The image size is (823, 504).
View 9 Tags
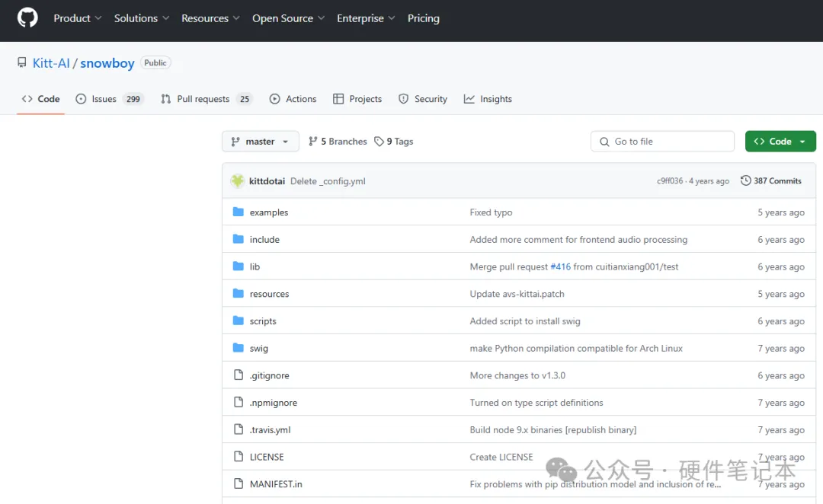(x=394, y=142)
